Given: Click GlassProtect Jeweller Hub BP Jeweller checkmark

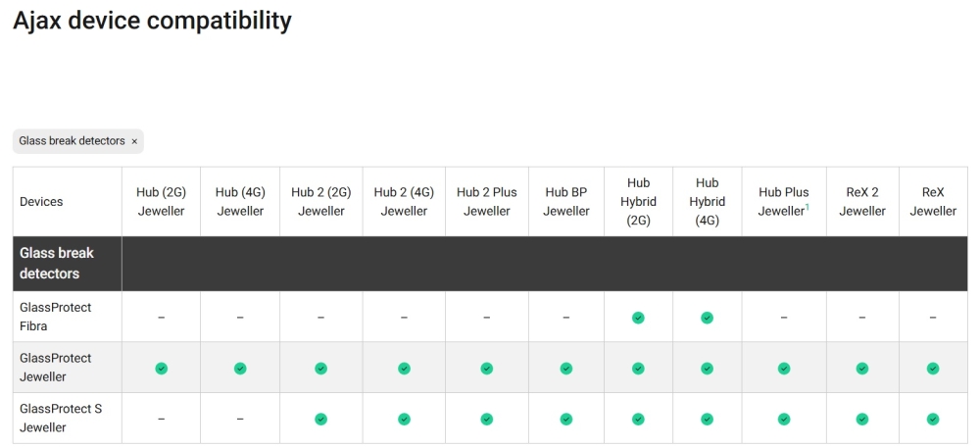Looking at the screenshot, I should pos(565,369).
